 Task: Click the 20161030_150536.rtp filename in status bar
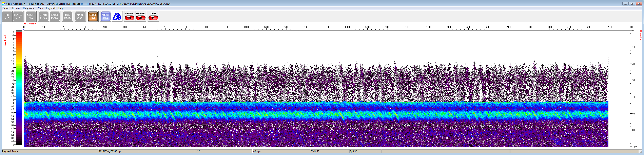click(110, 151)
